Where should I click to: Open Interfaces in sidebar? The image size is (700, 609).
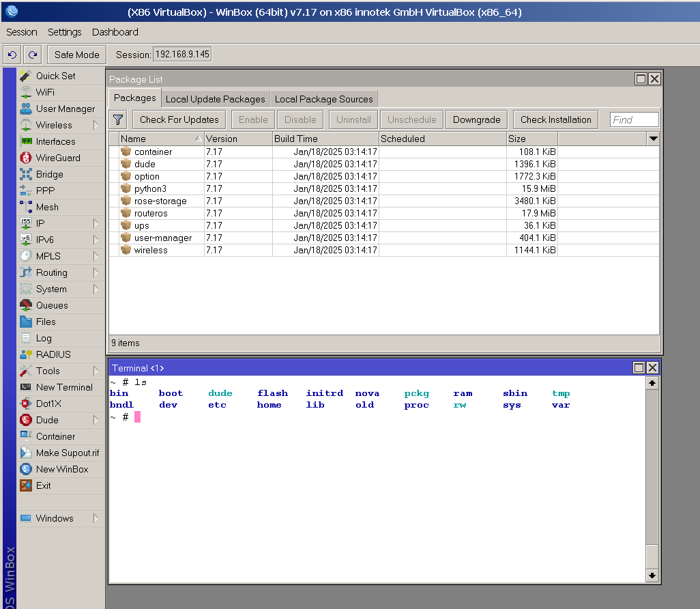coord(61,141)
